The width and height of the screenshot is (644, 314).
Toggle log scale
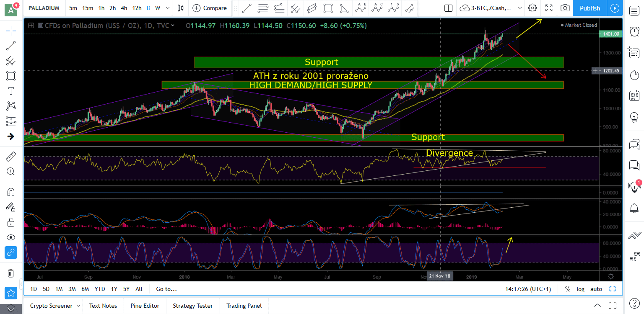581,289
